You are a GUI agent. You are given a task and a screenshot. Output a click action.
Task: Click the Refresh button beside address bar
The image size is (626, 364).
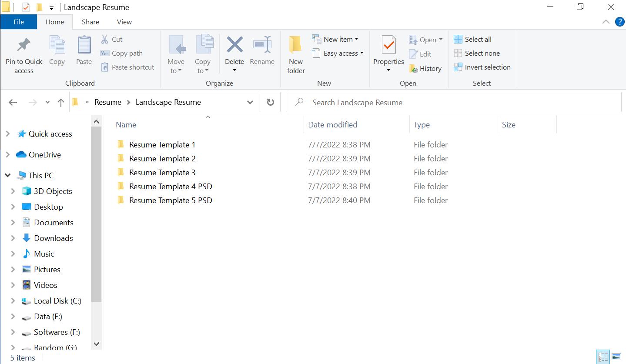click(x=270, y=102)
